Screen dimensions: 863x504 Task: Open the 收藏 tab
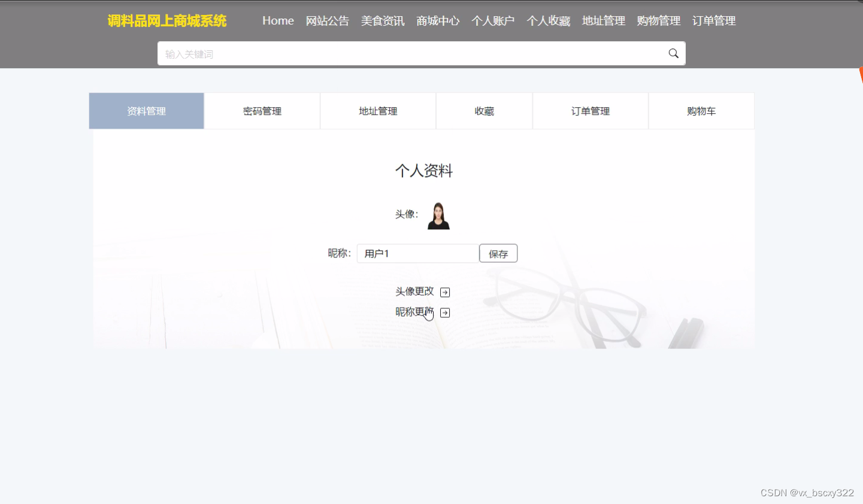485,111
